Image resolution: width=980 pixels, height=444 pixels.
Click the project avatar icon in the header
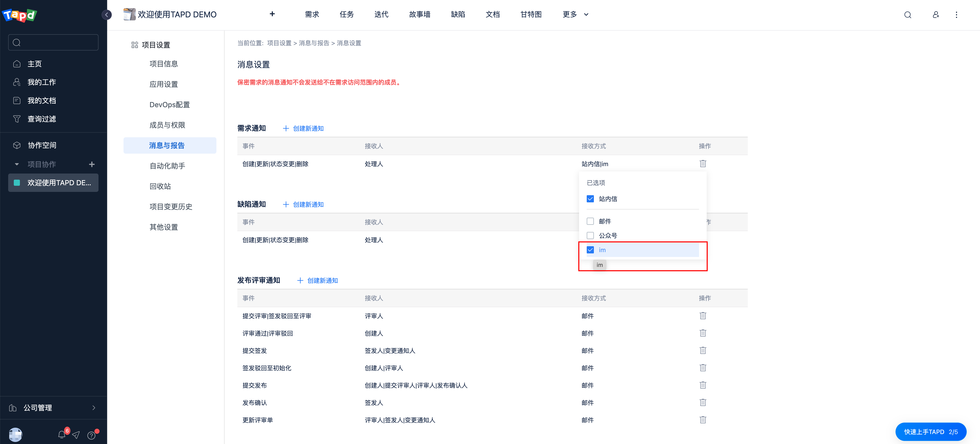[x=129, y=15]
